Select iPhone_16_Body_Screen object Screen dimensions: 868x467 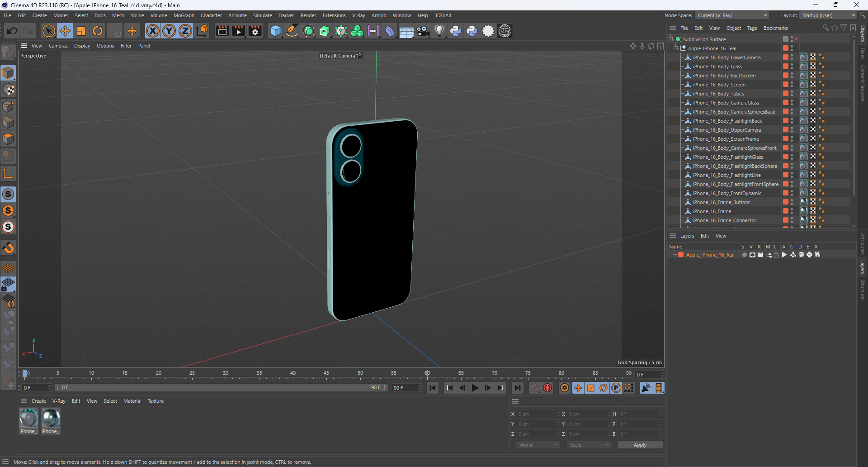(x=719, y=85)
